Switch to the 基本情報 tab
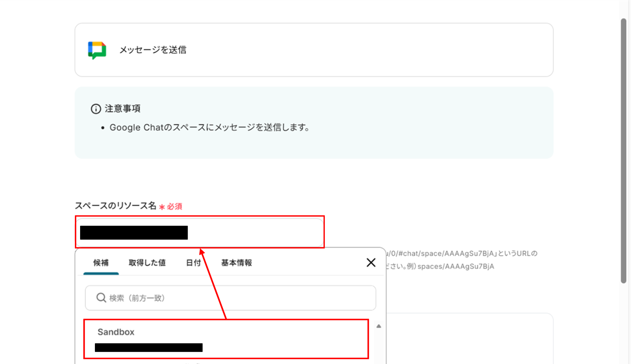 236,263
